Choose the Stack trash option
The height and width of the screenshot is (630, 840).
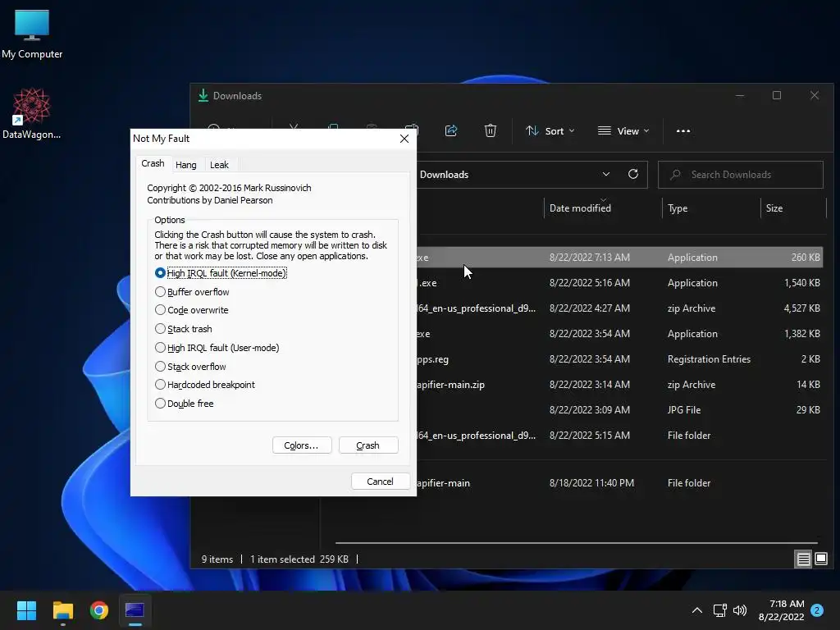coord(183,329)
